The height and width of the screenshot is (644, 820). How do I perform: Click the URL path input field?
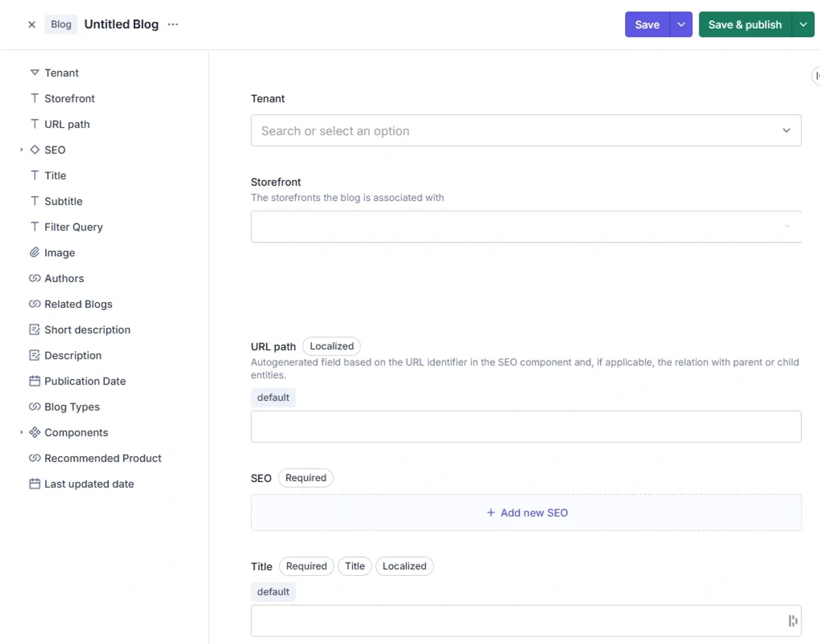526,427
